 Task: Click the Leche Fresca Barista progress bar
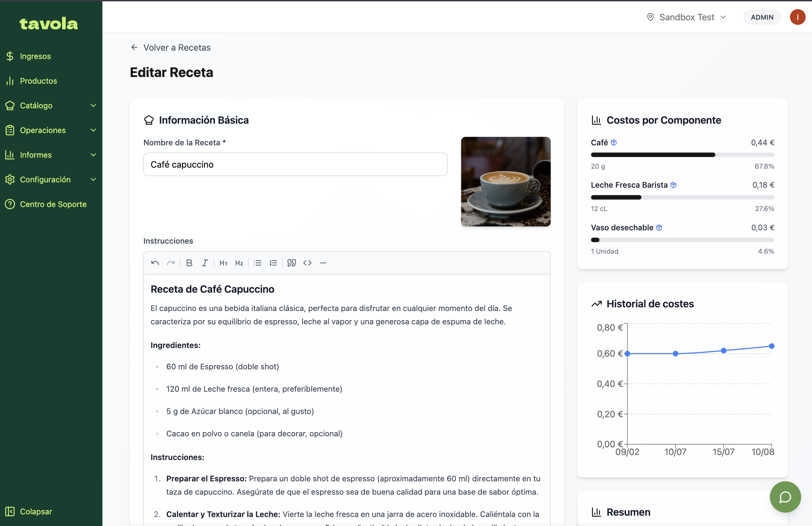coord(682,198)
